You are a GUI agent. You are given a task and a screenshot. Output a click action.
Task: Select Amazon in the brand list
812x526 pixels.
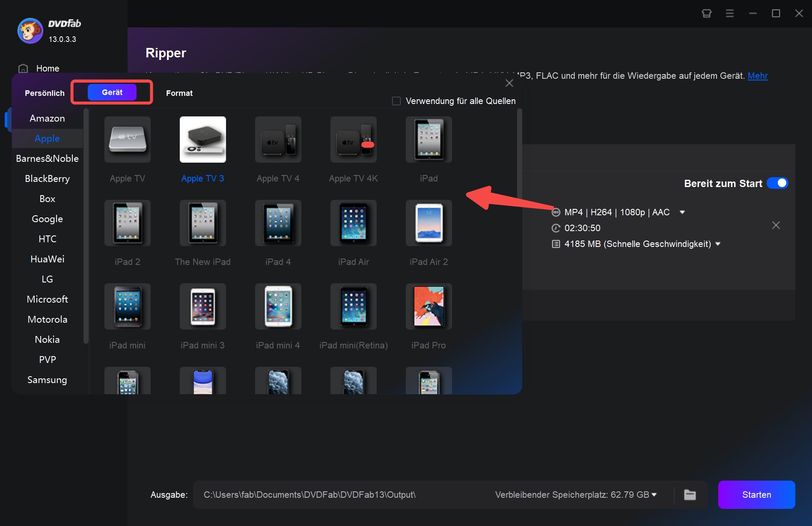pyautogui.click(x=48, y=119)
